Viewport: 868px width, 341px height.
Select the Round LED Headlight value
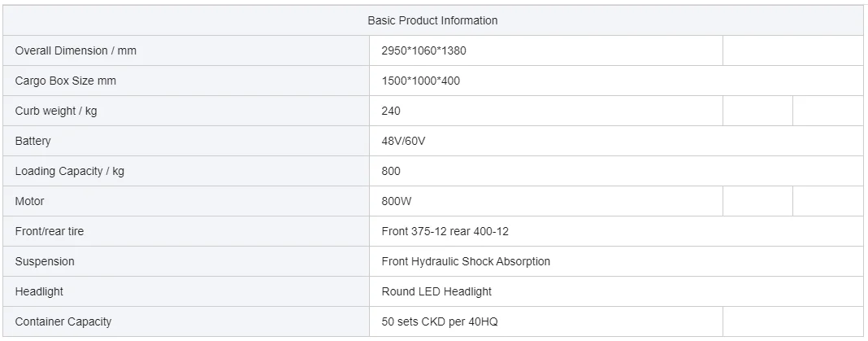pos(436,291)
